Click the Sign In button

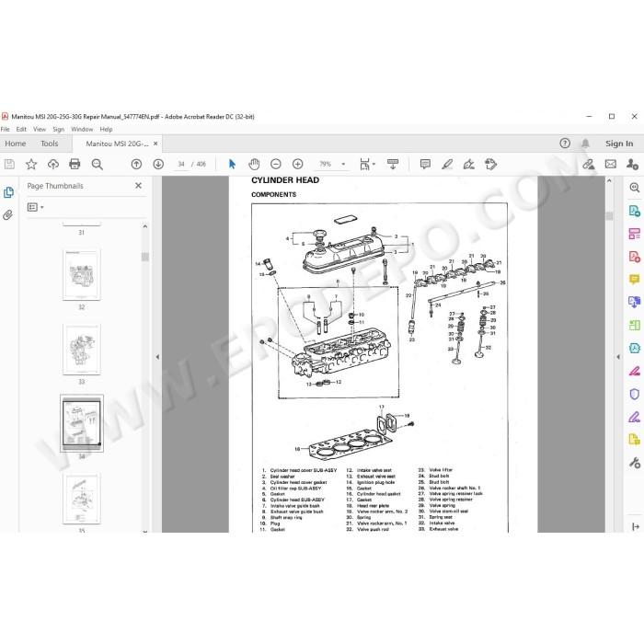pos(619,144)
